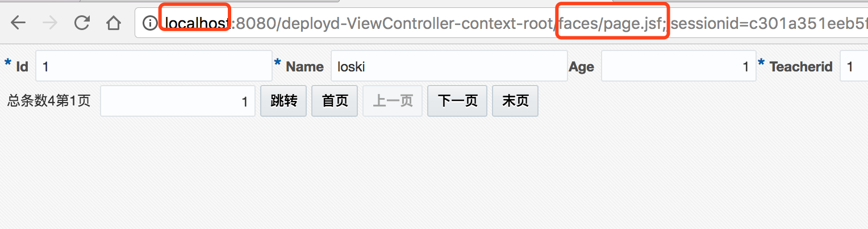Jump to last page with 末页

click(x=515, y=101)
